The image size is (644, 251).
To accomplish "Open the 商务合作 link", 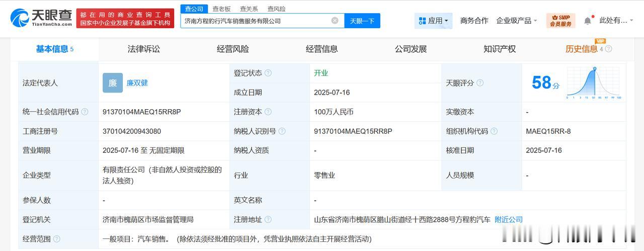I will click(474, 21).
